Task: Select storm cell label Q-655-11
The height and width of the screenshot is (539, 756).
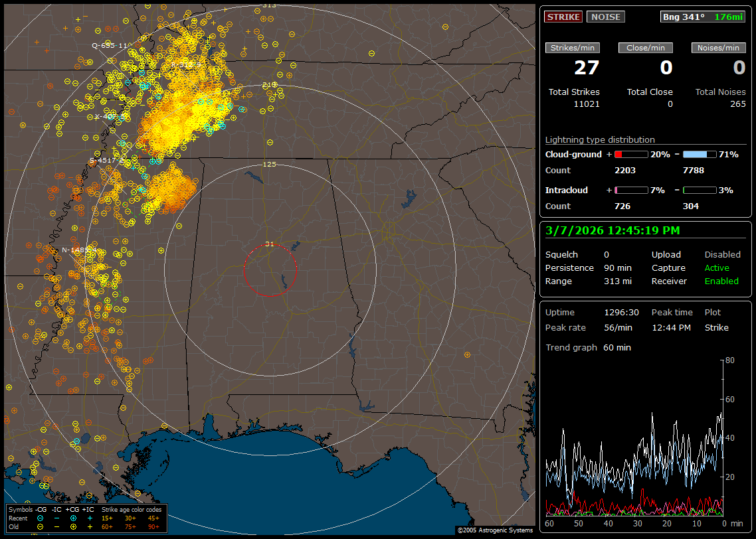Action: click(x=109, y=46)
